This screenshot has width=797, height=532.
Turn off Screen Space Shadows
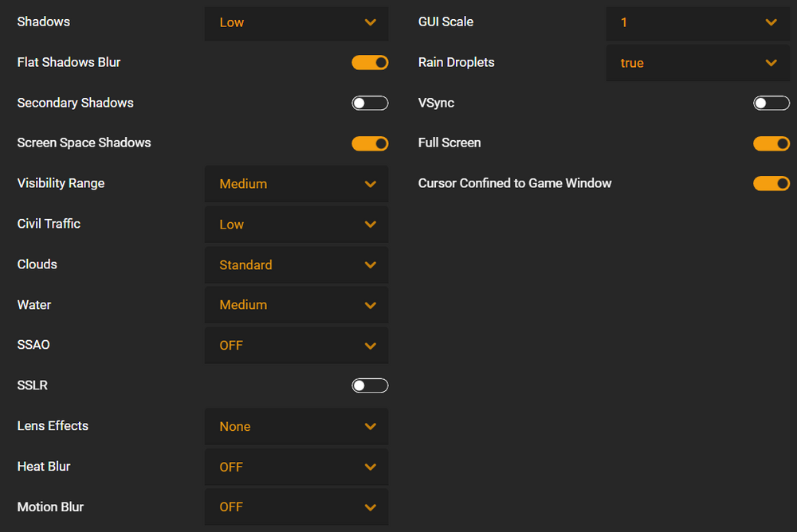[x=370, y=143]
